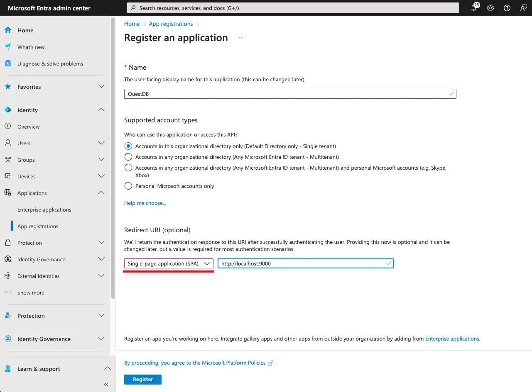This screenshot has width=532, height=392.
Task: Open the feedback person icon in header
Action: (523, 8)
